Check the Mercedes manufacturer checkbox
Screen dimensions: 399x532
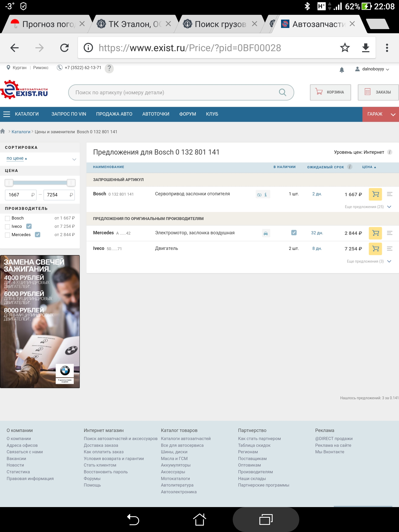8,235
